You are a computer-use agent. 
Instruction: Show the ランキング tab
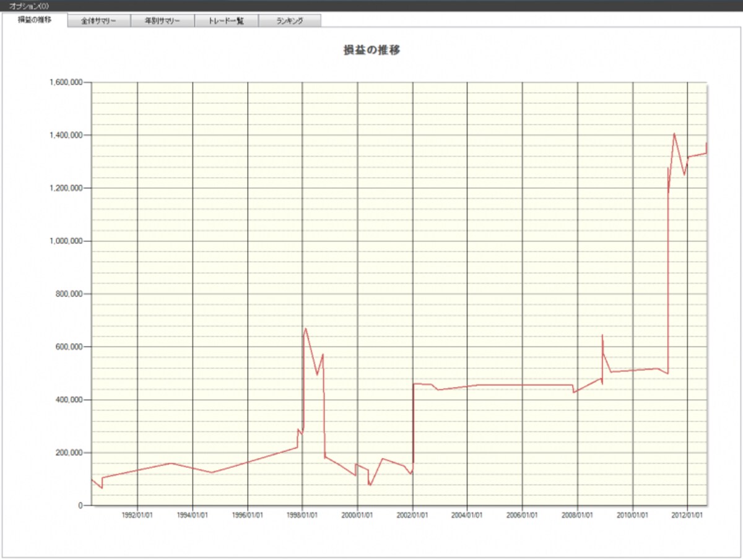290,20
